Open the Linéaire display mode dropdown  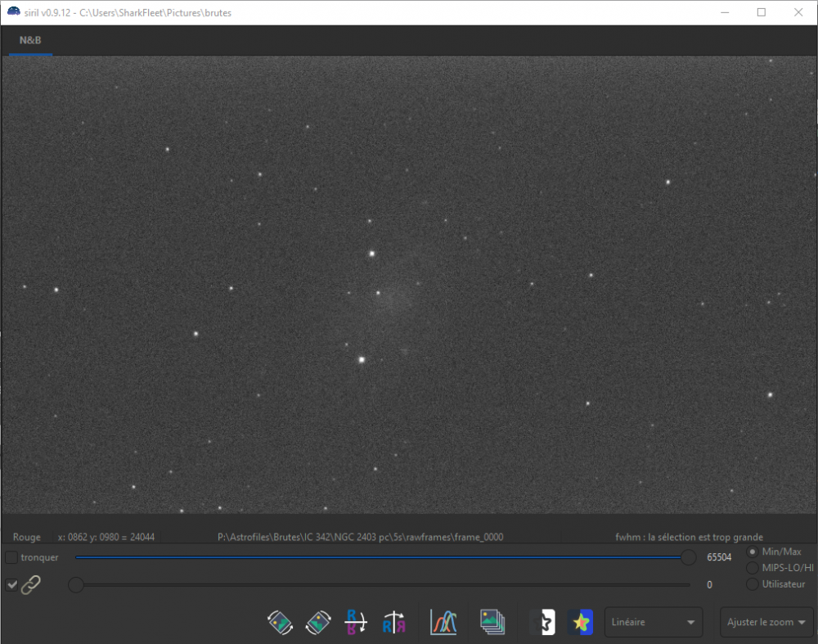[x=653, y=622]
